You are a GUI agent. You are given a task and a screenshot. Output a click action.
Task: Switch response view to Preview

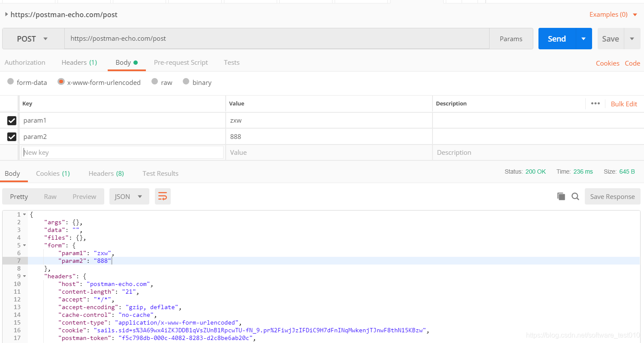(x=84, y=196)
